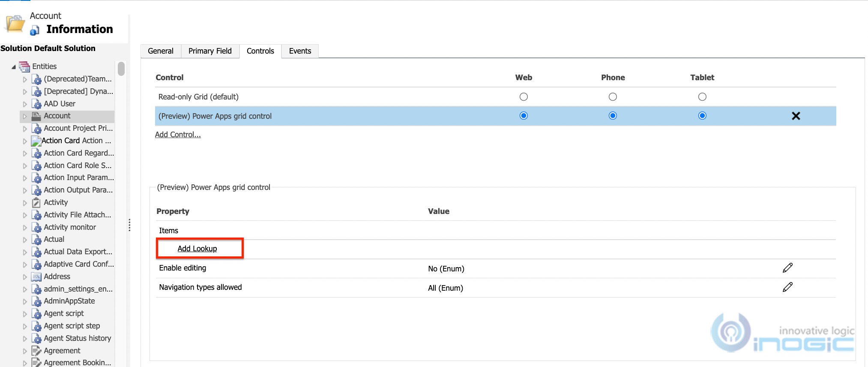
Task: Click the Add Lookup link
Action: pos(197,249)
